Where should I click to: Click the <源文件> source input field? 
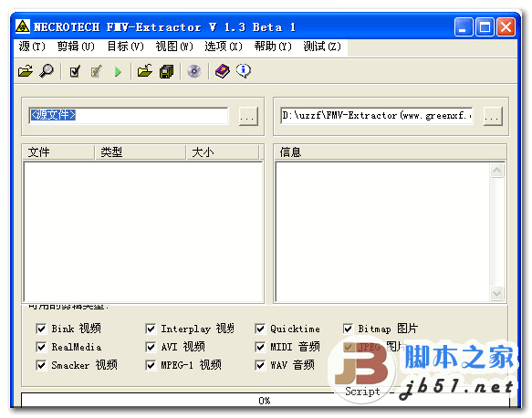click(129, 115)
